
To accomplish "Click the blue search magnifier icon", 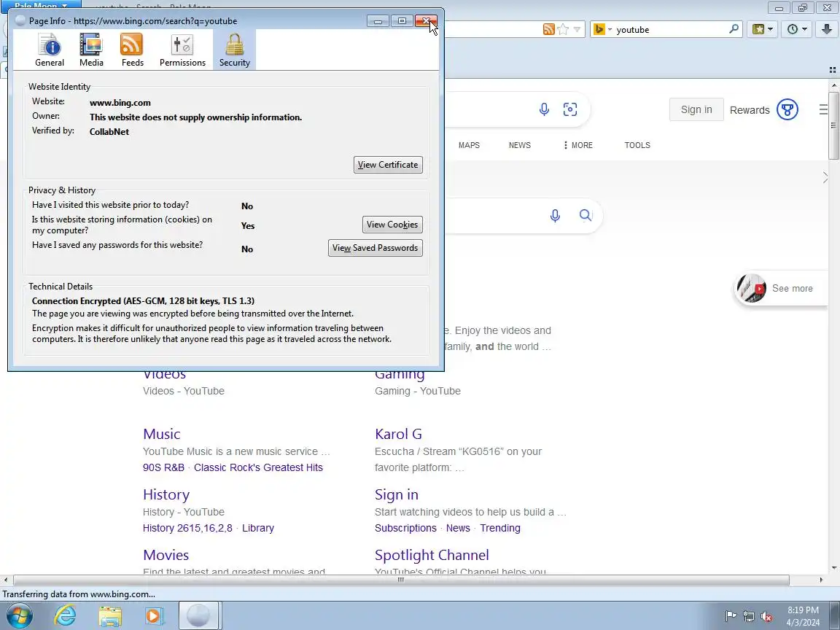I will click(x=586, y=215).
